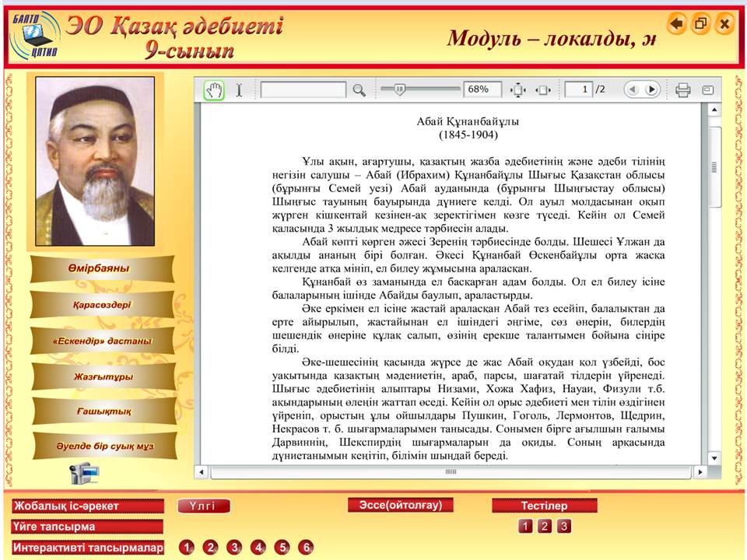Click the header text 9-сынып
This screenshot has width=747, height=560.
coord(189,51)
